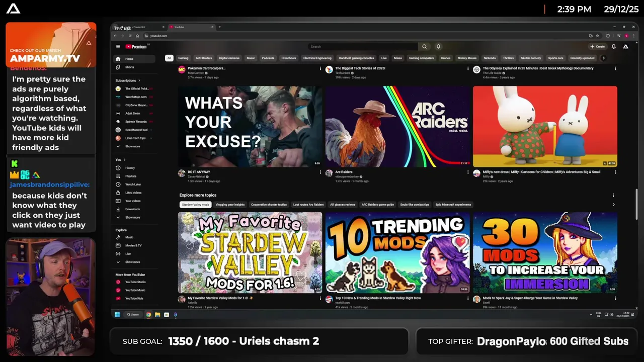This screenshot has height=362, width=644.
Task: Click the Create button
Action: 598,47
